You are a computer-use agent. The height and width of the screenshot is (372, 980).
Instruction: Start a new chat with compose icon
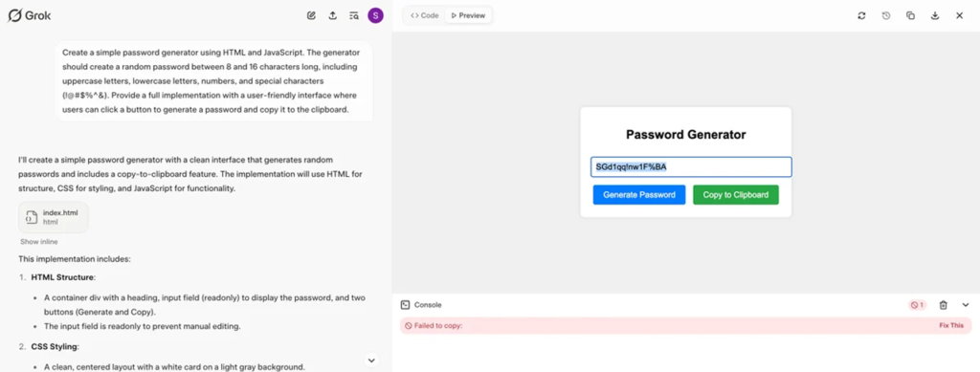coord(311,15)
